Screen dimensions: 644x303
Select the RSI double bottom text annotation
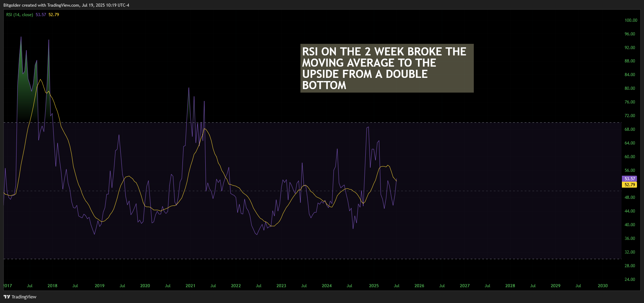click(x=387, y=68)
